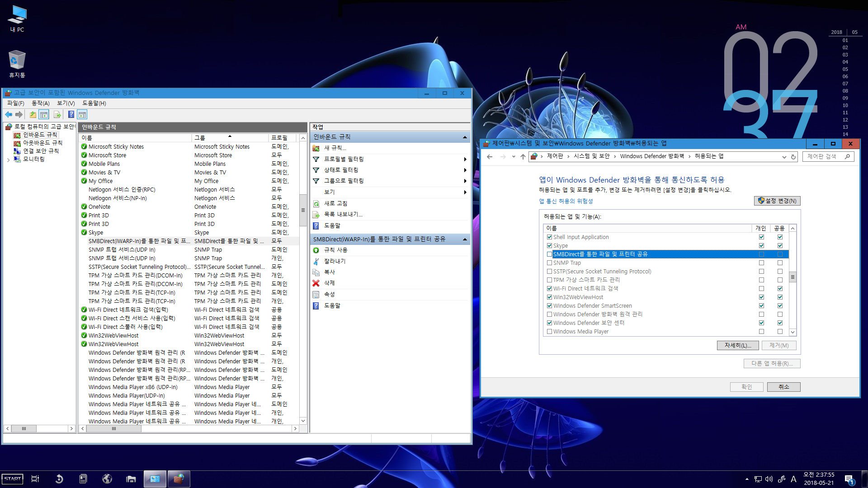Click the blue help icon in toolbar
Image resolution: width=868 pixels, height=488 pixels.
pyautogui.click(x=71, y=115)
